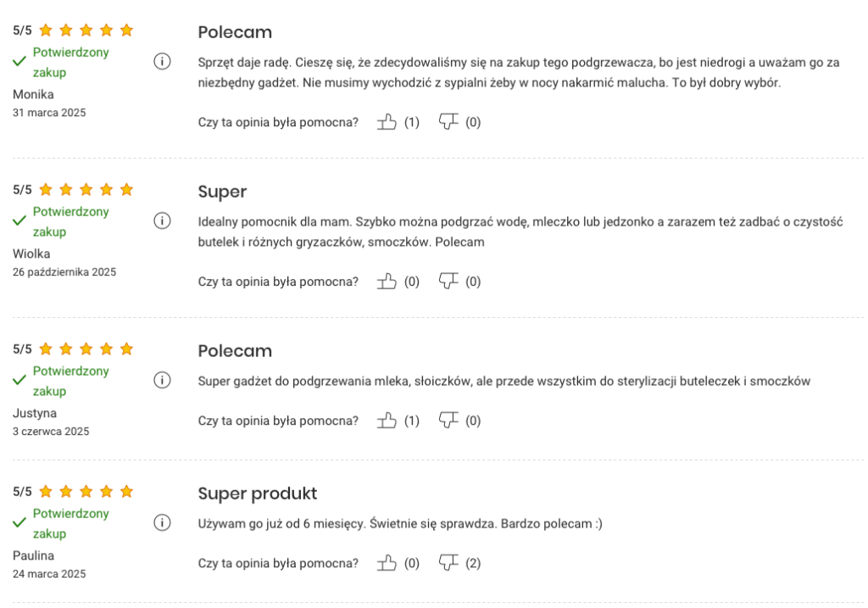Click the Potwierdzony zakup label on Monika's review
Viewport: 868px width, 608px height.
[70, 62]
